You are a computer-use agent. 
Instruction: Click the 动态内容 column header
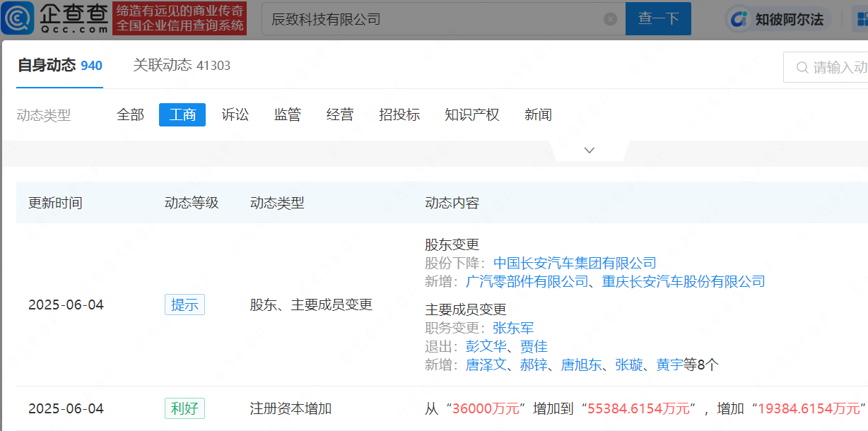tap(452, 203)
